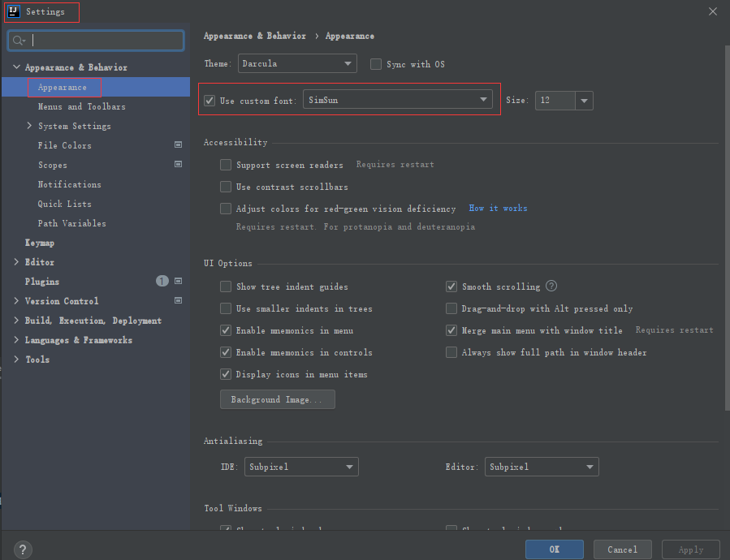Click the settings panel vertical scrollbar

point(726,227)
